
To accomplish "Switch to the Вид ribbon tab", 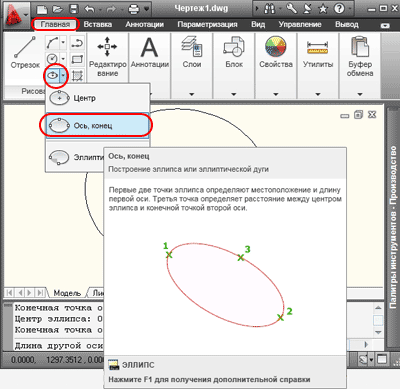I will coord(258,24).
